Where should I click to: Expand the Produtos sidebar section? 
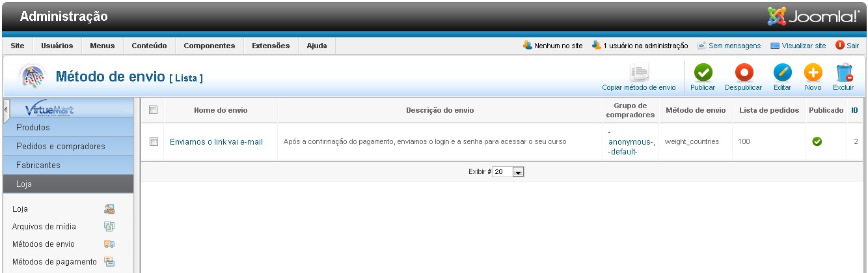(33, 128)
